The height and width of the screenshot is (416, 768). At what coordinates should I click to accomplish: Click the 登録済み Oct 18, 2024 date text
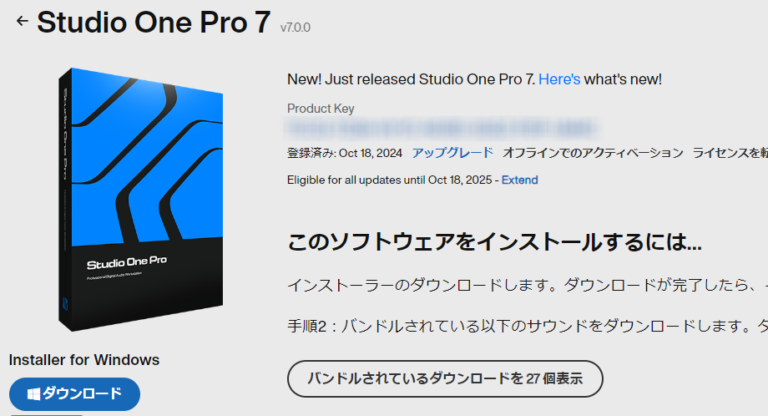(344, 153)
